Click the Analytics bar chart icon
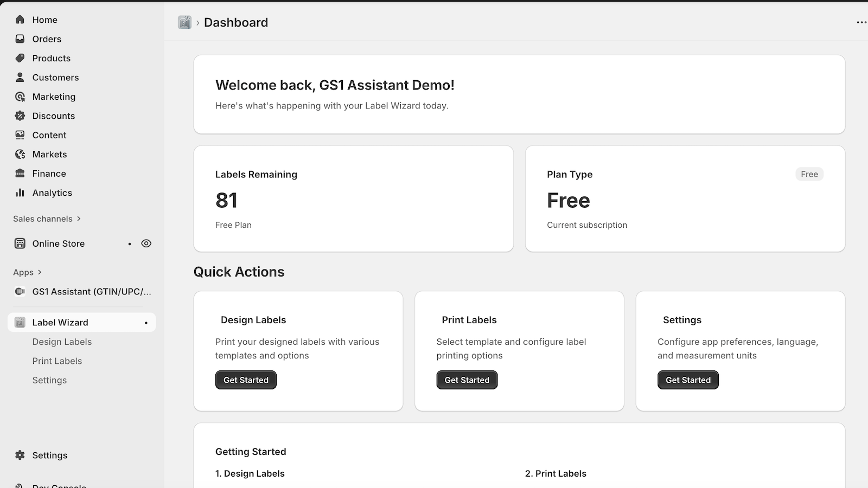The height and width of the screenshot is (488, 868). 20,192
